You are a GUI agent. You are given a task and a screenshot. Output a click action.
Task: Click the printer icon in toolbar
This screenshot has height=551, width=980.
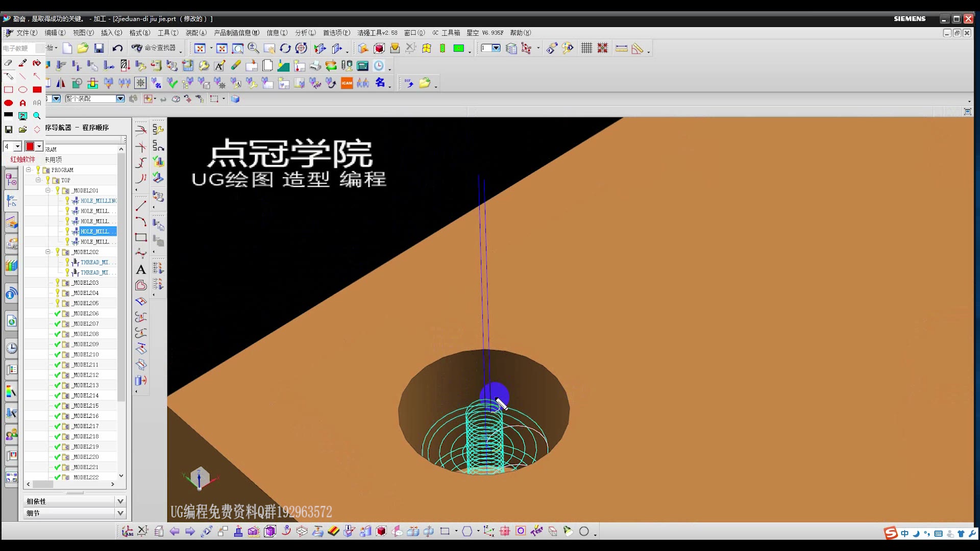click(x=315, y=66)
